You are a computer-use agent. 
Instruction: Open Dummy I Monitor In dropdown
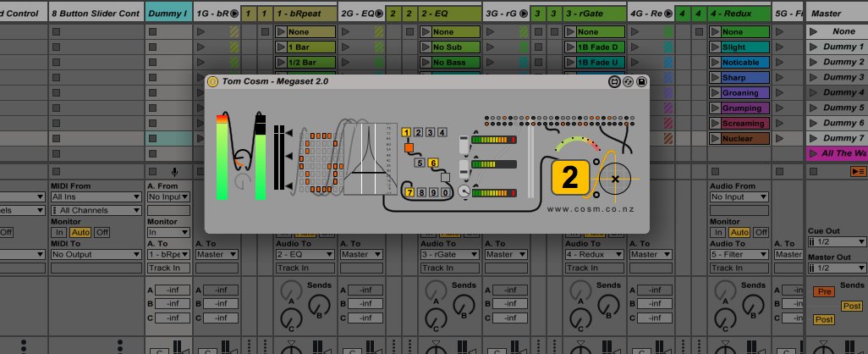point(168,233)
